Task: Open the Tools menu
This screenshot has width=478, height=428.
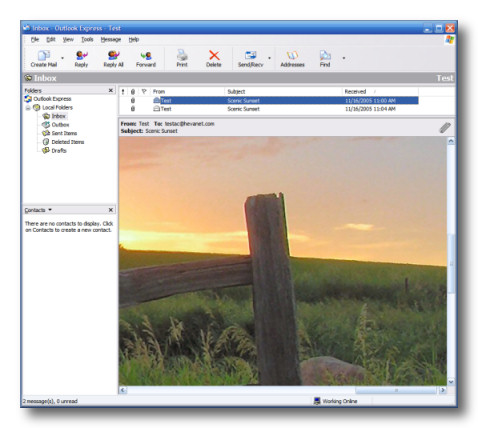Action: pyautogui.click(x=87, y=39)
